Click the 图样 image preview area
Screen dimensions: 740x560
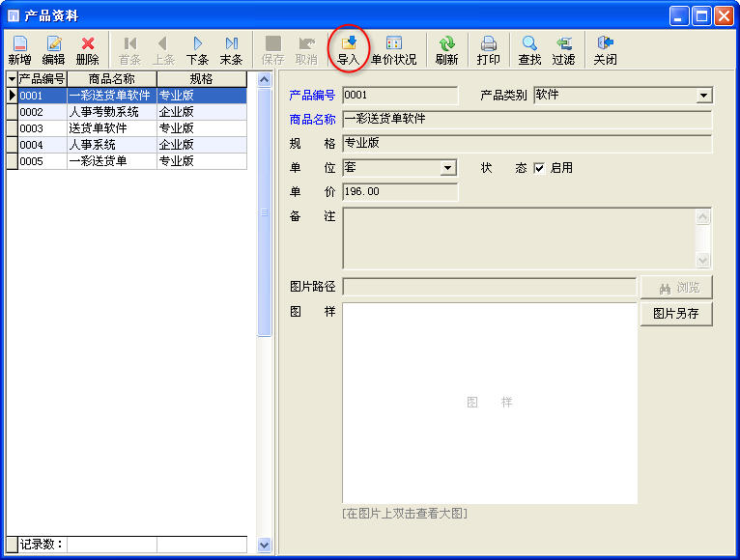tap(490, 404)
